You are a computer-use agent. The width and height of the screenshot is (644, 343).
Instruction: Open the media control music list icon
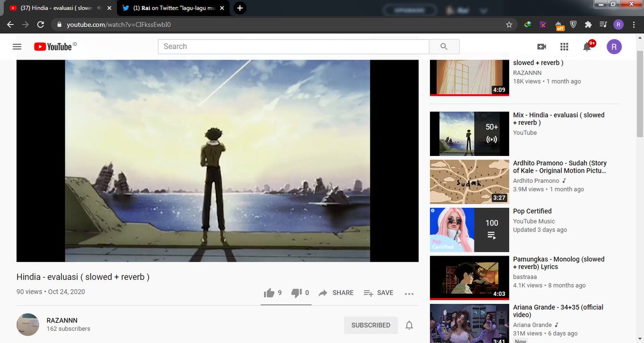[x=603, y=24]
